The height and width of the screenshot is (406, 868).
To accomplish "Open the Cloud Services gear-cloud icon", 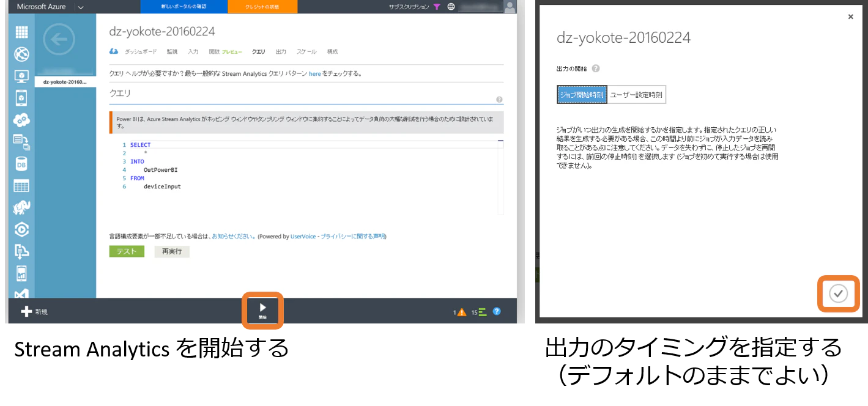I will click(x=21, y=119).
